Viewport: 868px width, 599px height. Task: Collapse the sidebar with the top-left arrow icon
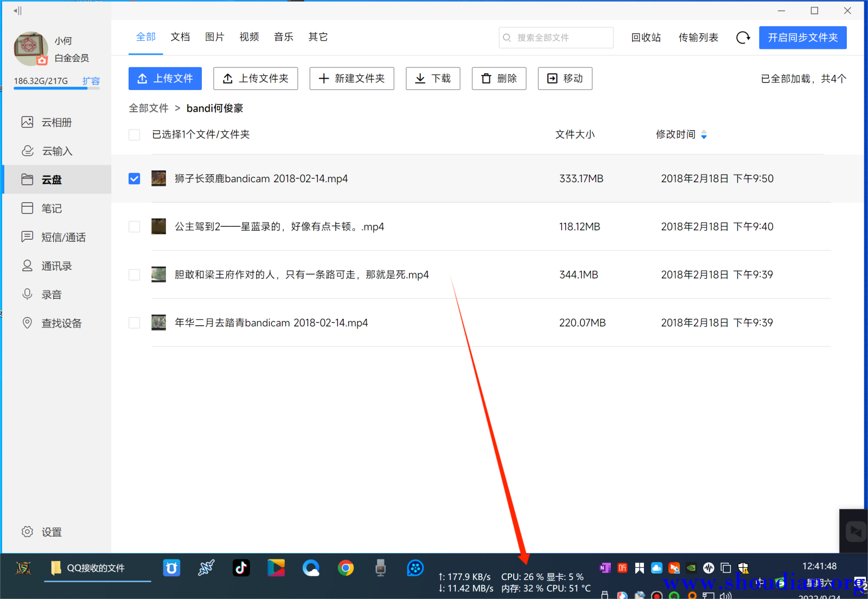(x=17, y=11)
